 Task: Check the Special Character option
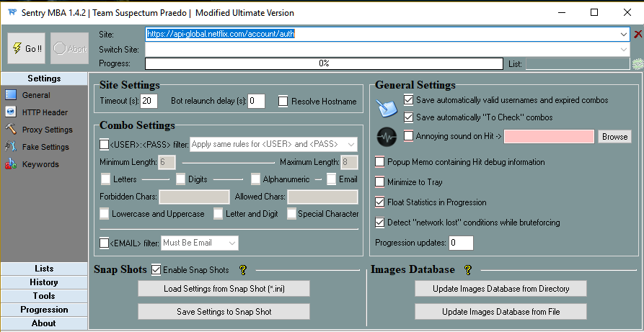pyautogui.click(x=291, y=214)
